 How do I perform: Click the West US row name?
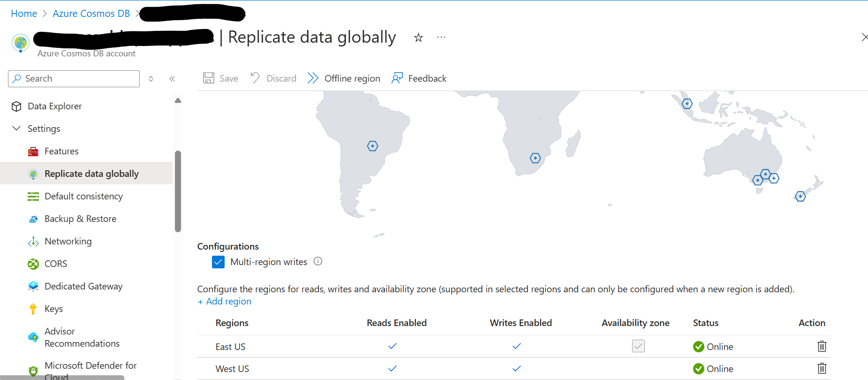[x=232, y=369]
